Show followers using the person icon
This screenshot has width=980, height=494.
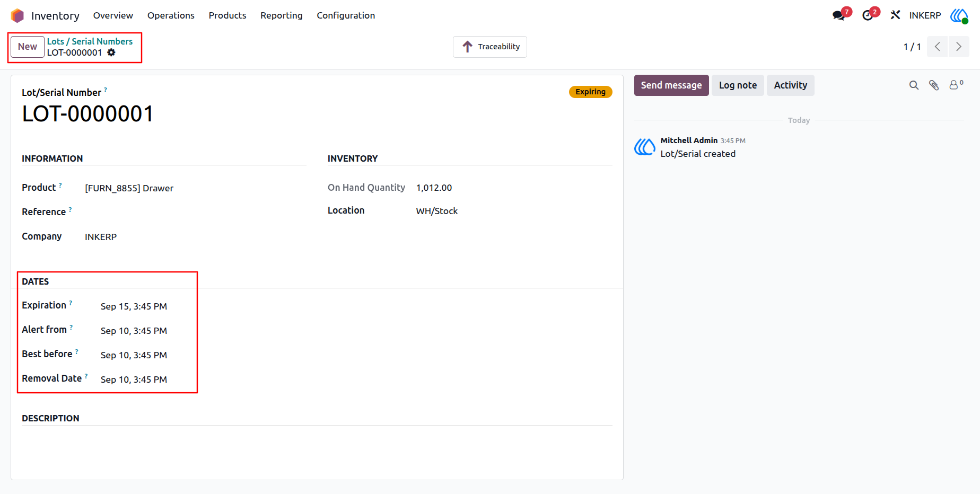[956, 85]
